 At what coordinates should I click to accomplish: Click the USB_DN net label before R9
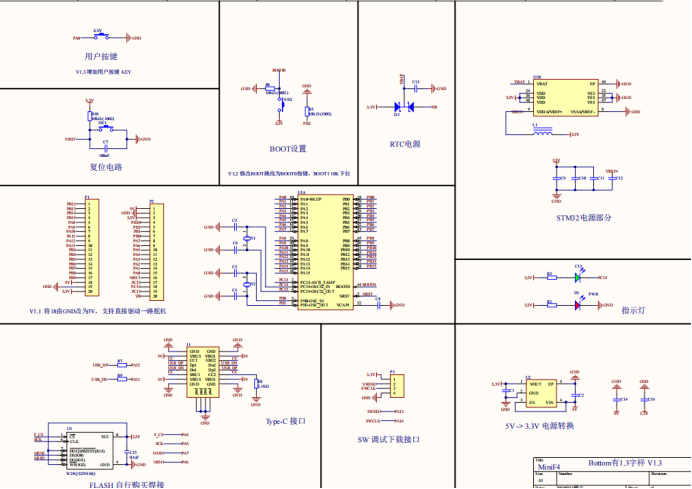pos(99,379)
